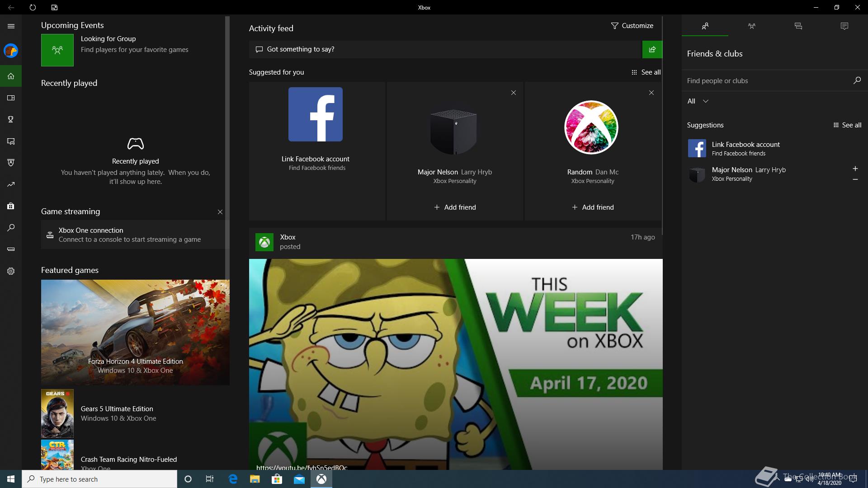Open the hamburger navigation menu
The height and width of the screenshot is (488, 868).
(11, 26)
